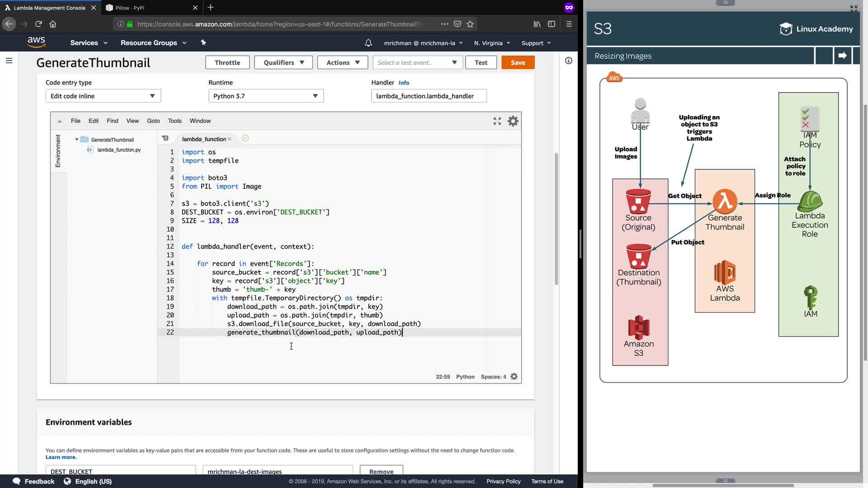This screenshot has height=488, width=868.
Task: Bookmark this page with star icon
Action: click(470, 24)
